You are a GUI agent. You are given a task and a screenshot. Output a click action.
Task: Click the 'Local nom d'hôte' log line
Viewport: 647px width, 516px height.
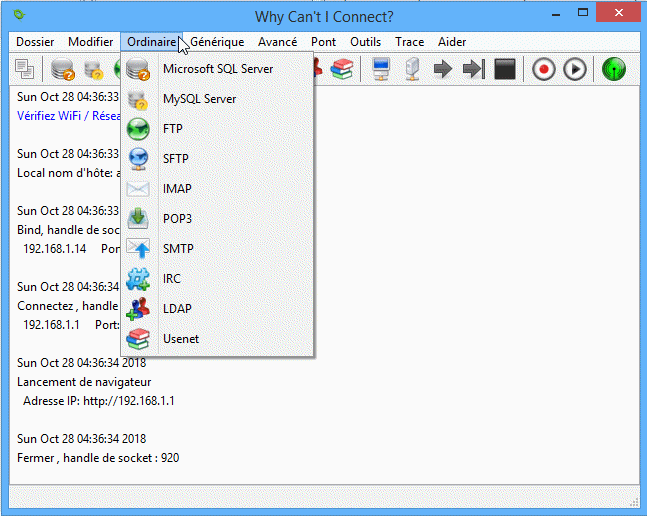tap(68, 173)
